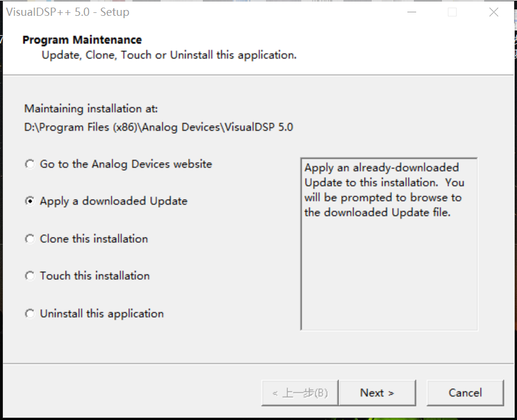Click Cancel to exit setup
Viewport: 517px width, 420px height.
[465, 392]
